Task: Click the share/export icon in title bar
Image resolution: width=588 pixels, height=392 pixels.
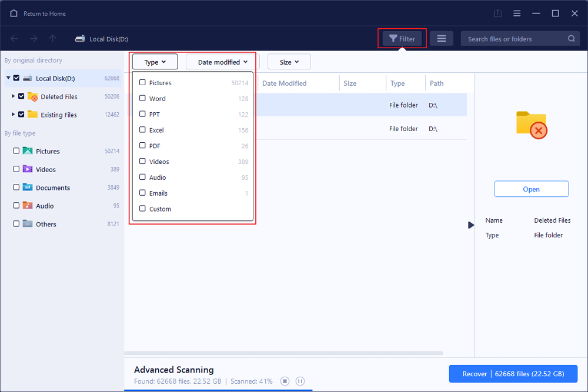Action: (x=498, y=14)
